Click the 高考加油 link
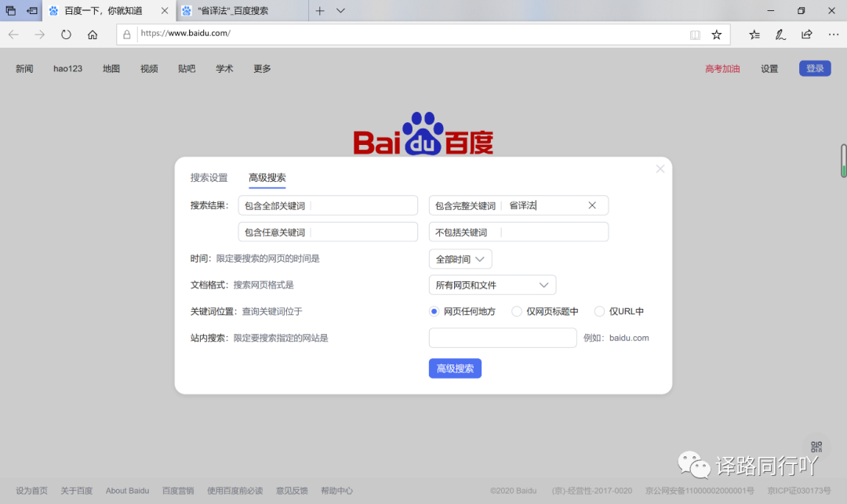 point(722,68)
